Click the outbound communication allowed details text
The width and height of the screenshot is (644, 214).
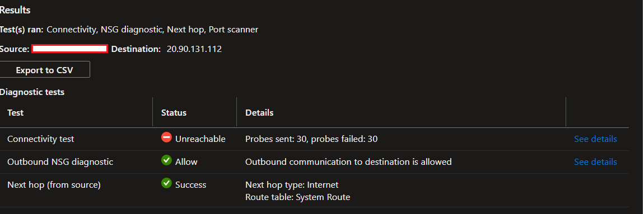[348, 162]
